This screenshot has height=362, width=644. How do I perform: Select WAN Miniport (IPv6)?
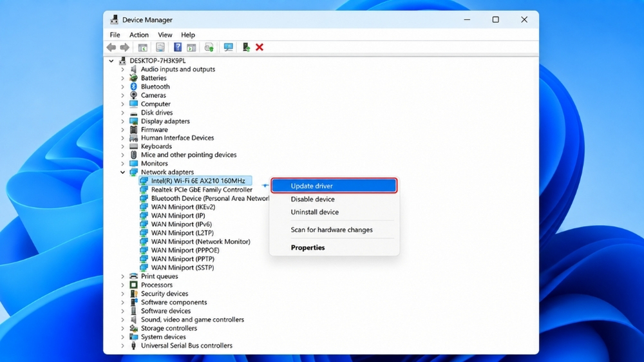181,224
